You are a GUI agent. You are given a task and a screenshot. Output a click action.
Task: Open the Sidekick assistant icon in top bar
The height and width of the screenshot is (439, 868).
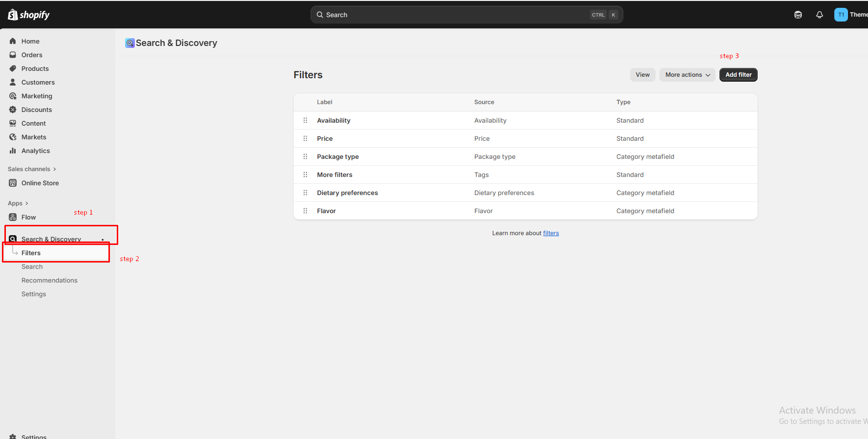pos(798,15)
